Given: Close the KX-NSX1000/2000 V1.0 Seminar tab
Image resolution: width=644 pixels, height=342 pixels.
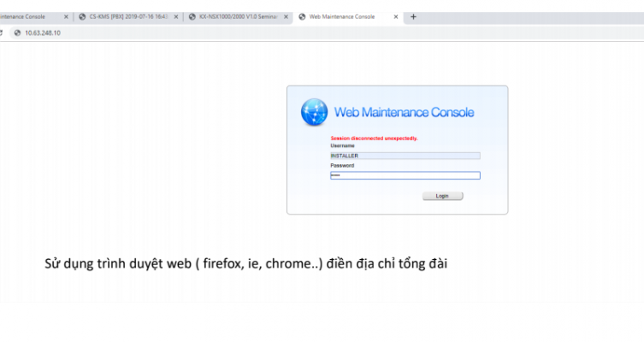Looking at the screenshot, I should (x=285, y=16).
